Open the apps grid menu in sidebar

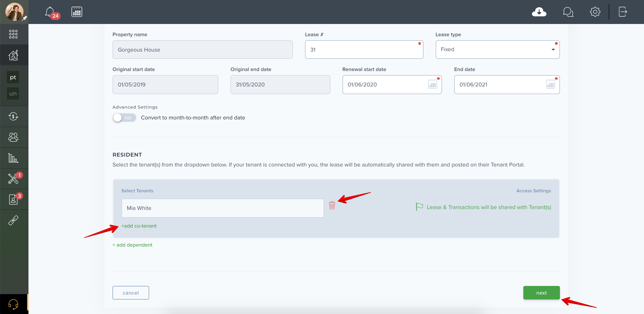coord(13,34)
